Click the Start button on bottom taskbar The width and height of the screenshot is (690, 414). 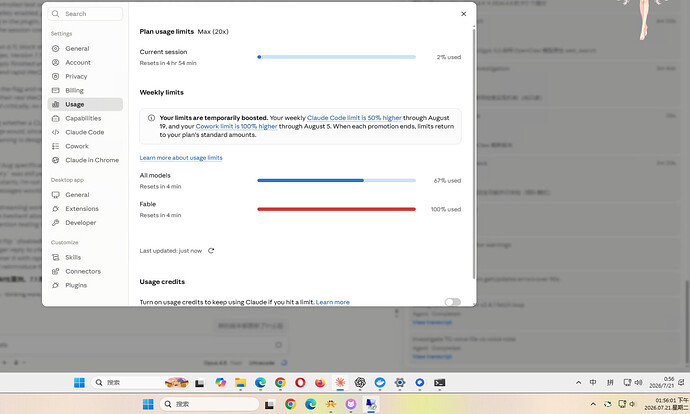(148, 404)
